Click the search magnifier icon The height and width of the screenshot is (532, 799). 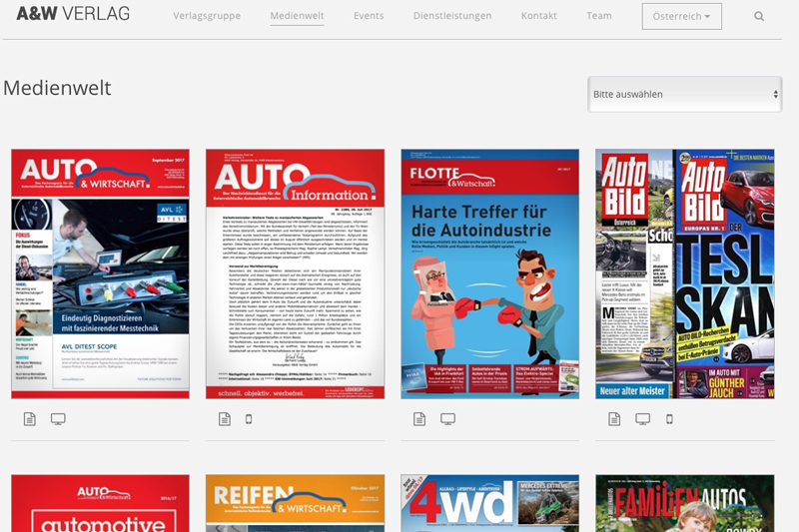point(759,17)
